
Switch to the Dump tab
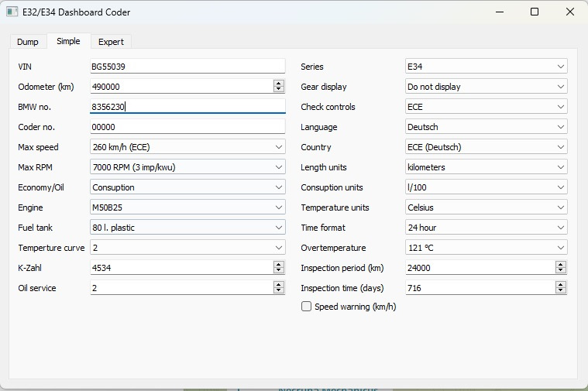point(28,42)
